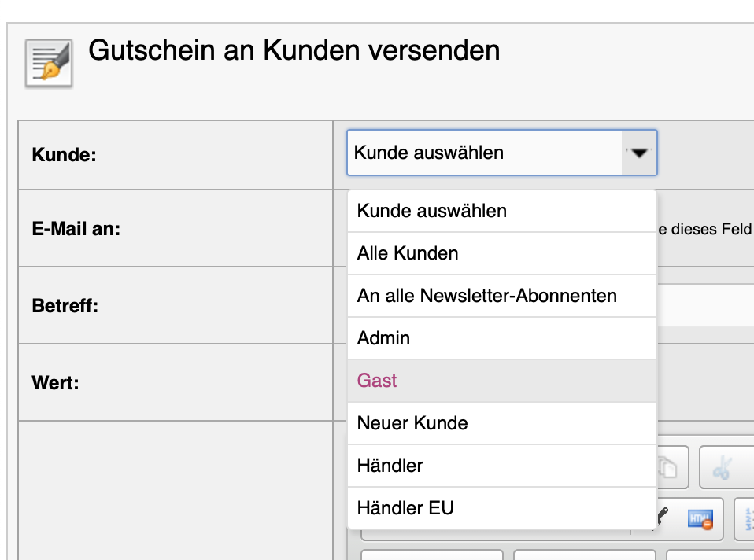Viewport: 754px width, 560px height.
Task: Click the Kunde select box showing 'Kunde auswählen'
Action: pos(484,153)
